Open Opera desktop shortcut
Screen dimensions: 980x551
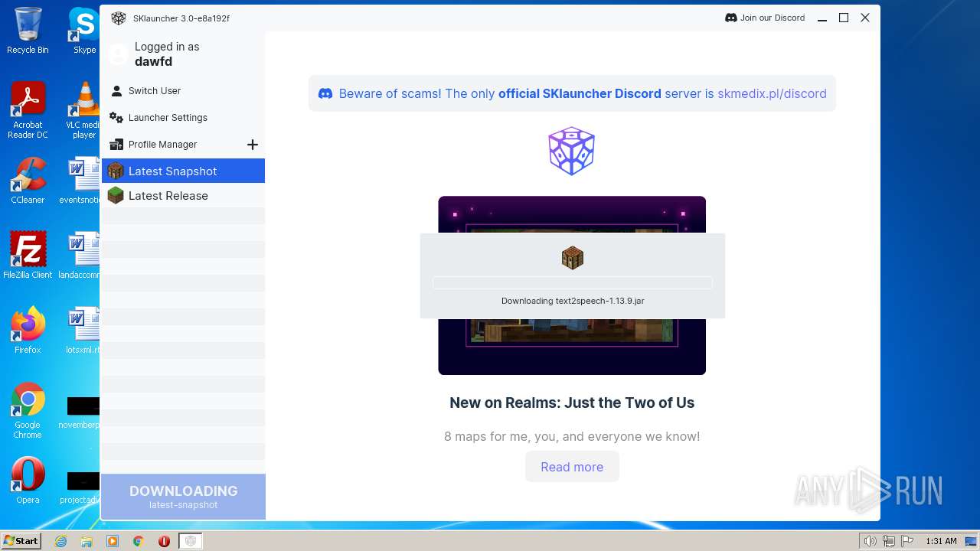(28, 480)
